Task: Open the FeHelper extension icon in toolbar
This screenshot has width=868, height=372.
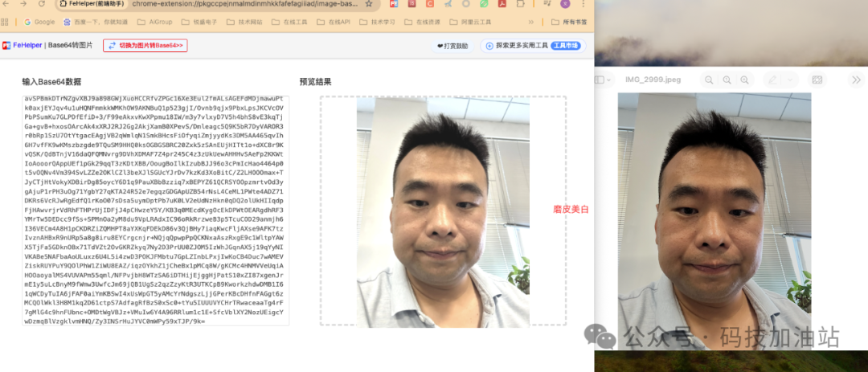Action: click(x=394, y=4)
